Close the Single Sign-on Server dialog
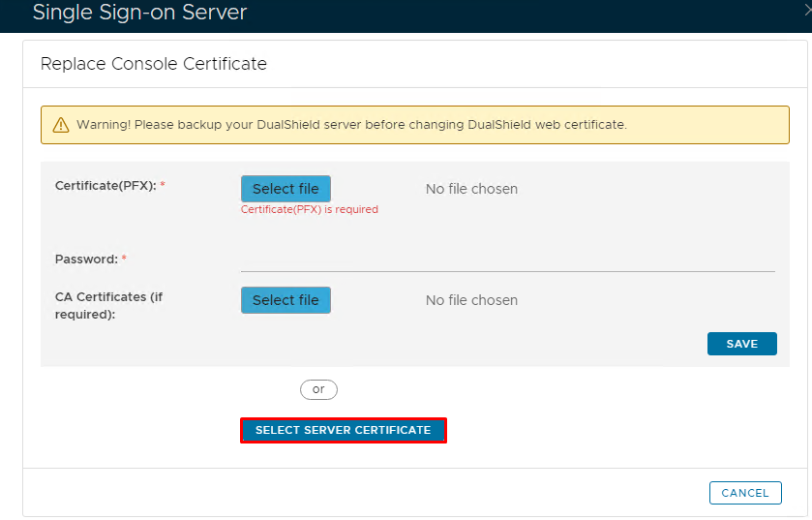 807,10
